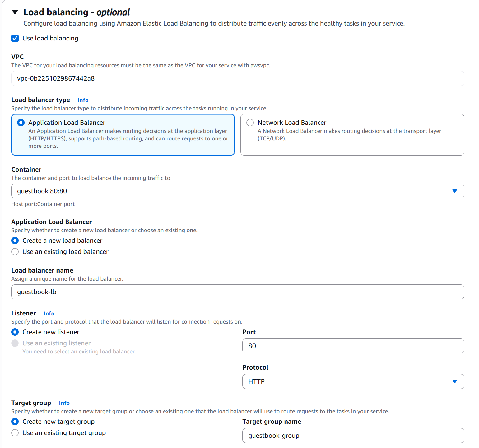This screenshot has height=448, width=479.
Task: Select Use an existing target group
Action: (15, 433)
